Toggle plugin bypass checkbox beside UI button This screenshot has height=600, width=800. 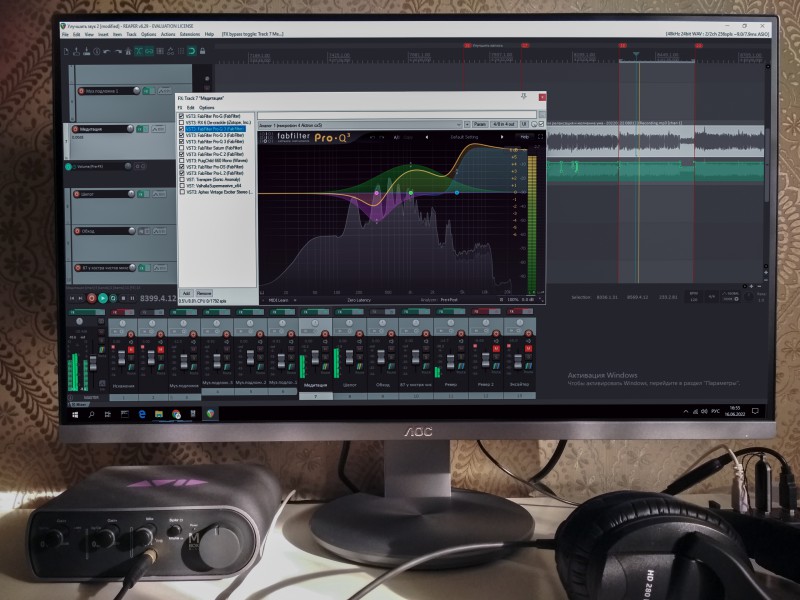pyautogui.click(x=541, y=124)
